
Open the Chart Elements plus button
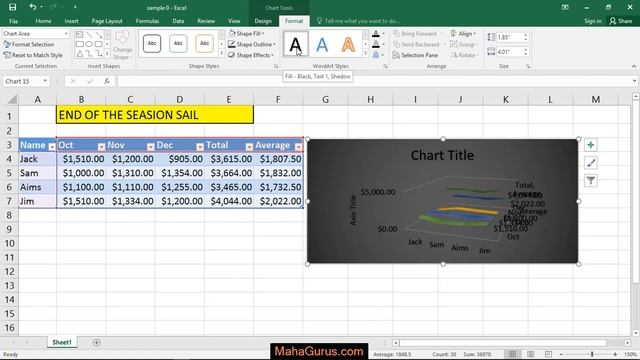(x=591, y=145)
